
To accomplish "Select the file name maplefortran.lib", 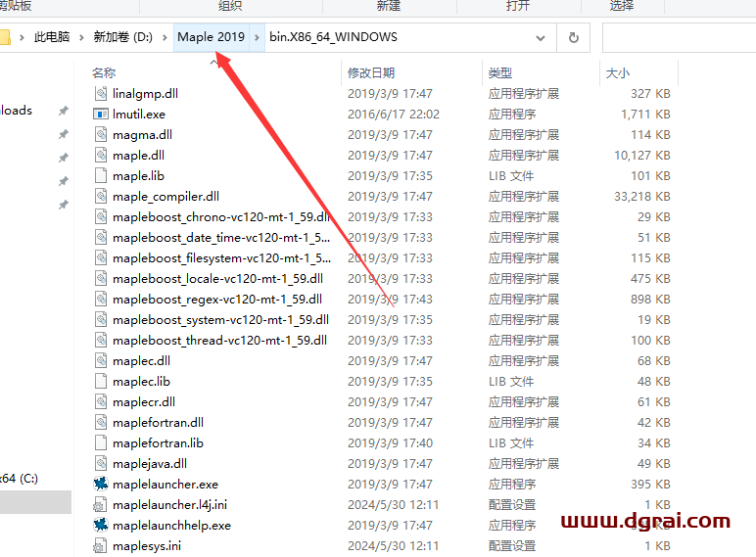I will [158, 443].
